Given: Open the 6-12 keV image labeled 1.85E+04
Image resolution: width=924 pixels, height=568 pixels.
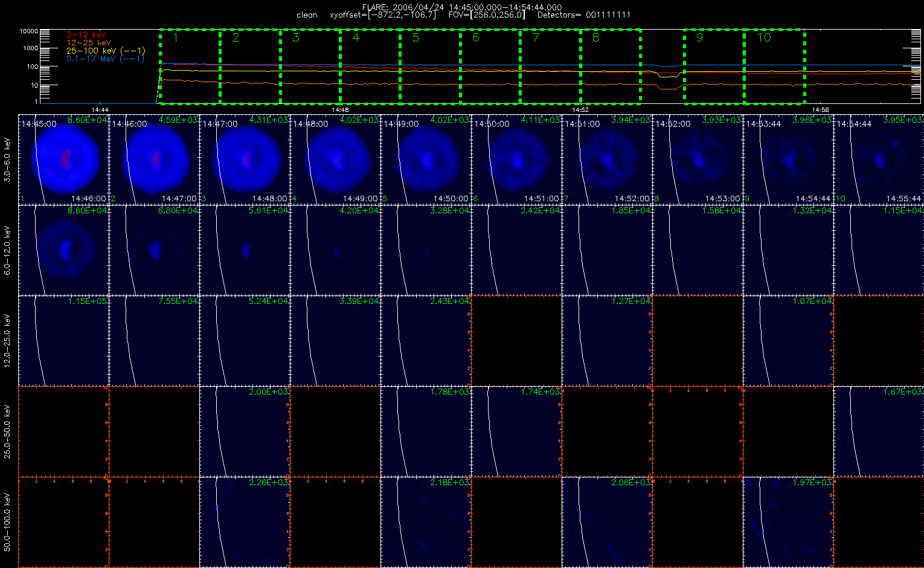Looking at the screenshot, I should [607, 250].
